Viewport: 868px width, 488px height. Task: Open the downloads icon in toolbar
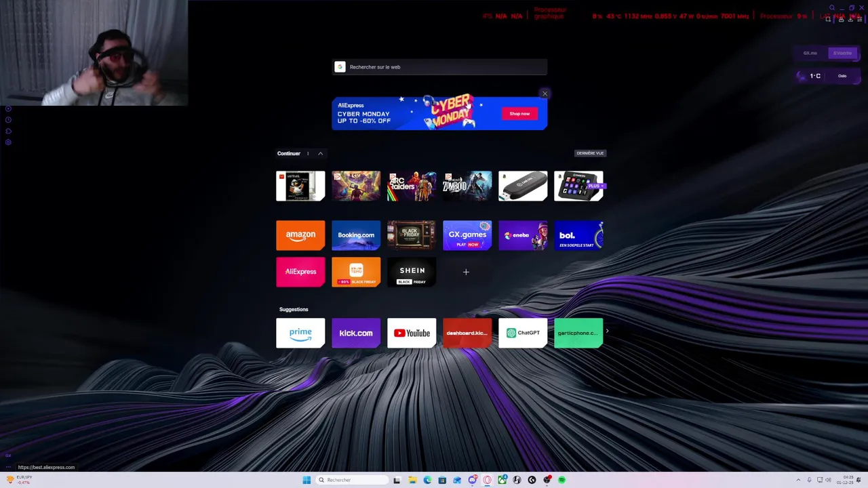coord(850,20)
